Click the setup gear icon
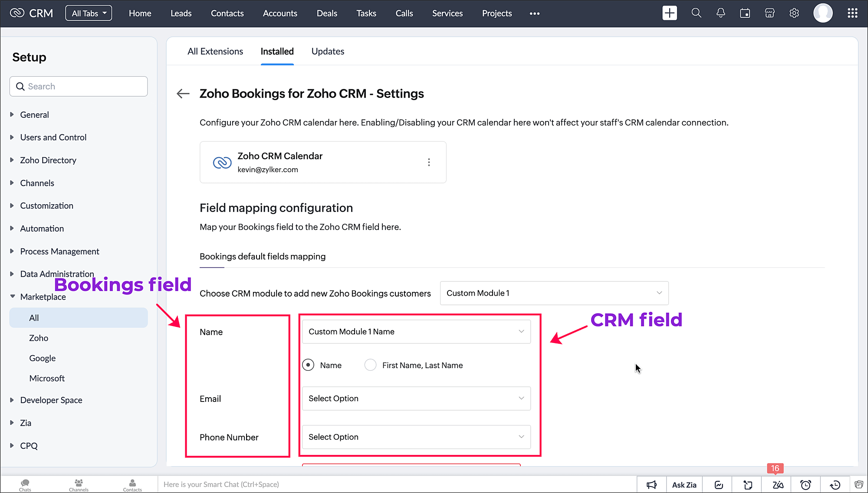868x493 pixels. coord(794,13)
